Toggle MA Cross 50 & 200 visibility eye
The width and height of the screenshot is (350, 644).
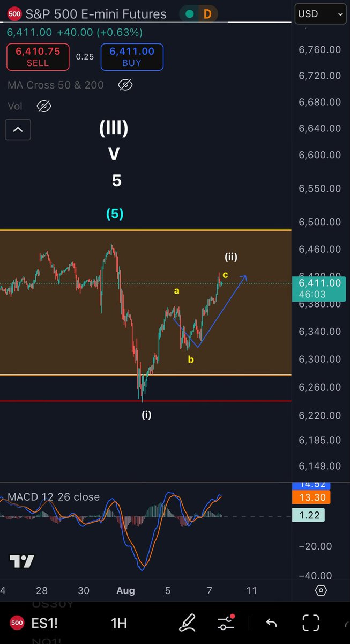click(125, 85)
